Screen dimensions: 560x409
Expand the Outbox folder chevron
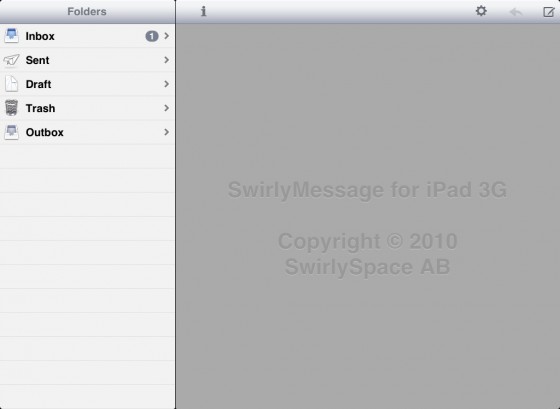click(x=166, y=132)
